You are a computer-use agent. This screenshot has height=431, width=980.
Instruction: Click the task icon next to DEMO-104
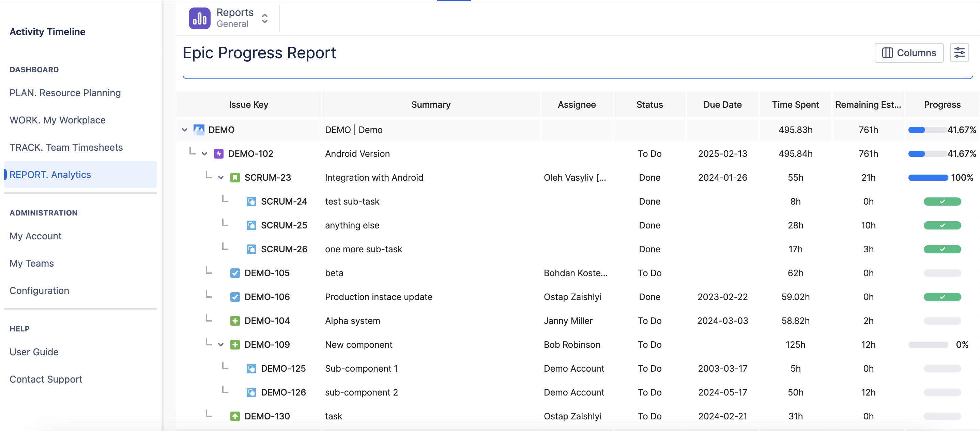click(x=235, y=321)
